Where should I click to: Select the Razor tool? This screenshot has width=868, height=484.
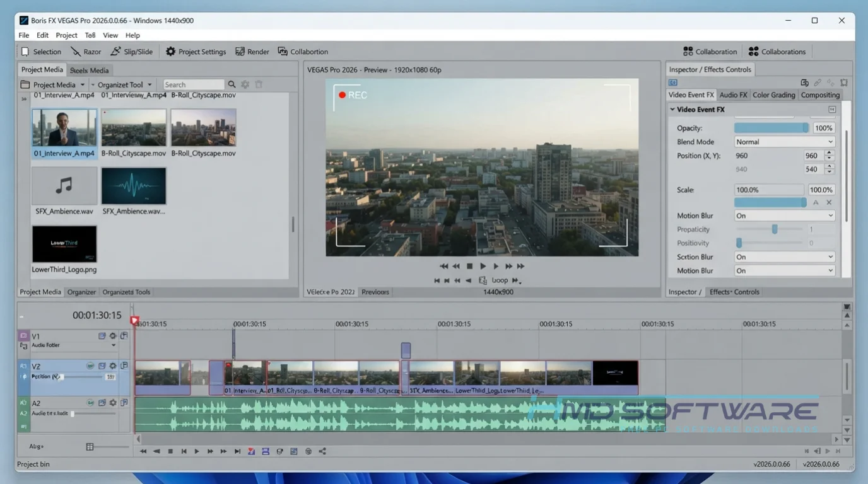click(x=86, y=52)
